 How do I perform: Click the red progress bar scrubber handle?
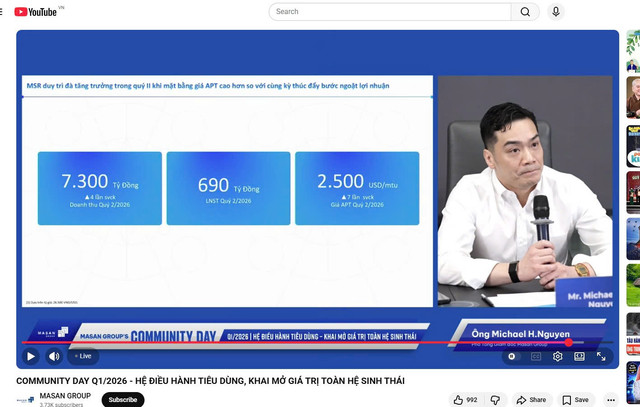[569, 343]
